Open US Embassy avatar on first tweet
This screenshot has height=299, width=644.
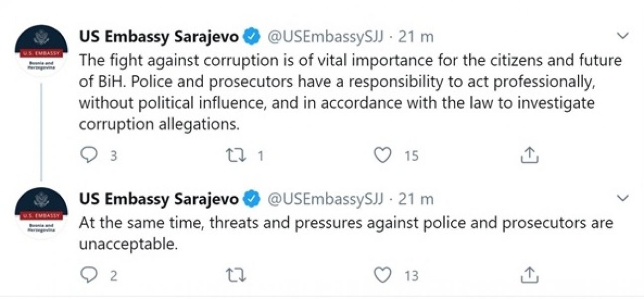[x=41, y=51]
